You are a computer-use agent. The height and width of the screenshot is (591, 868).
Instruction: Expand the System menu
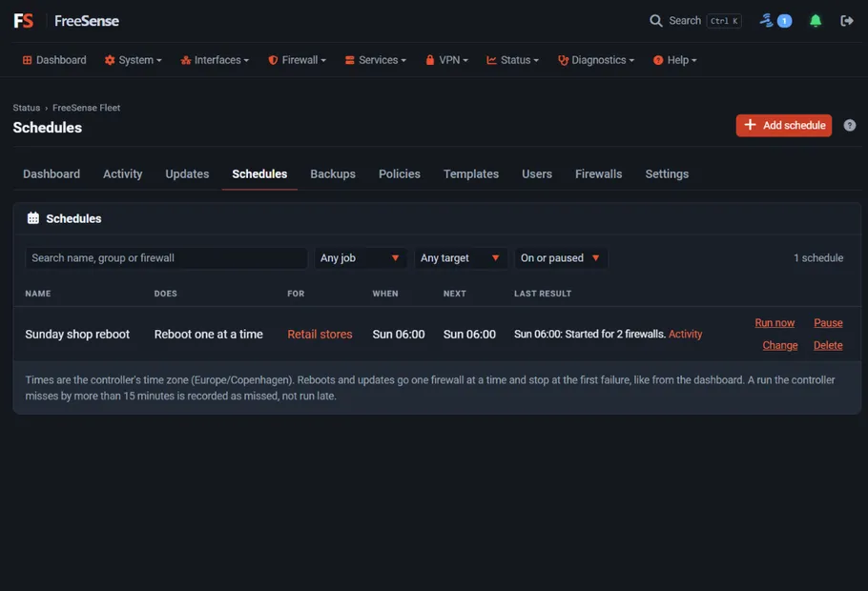(x=133, y=60)
